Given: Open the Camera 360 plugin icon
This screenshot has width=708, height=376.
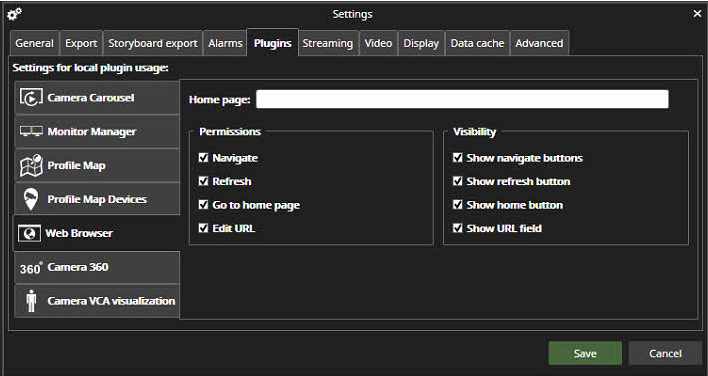Looking at the screenshot, I should click(x=31, y=268).
